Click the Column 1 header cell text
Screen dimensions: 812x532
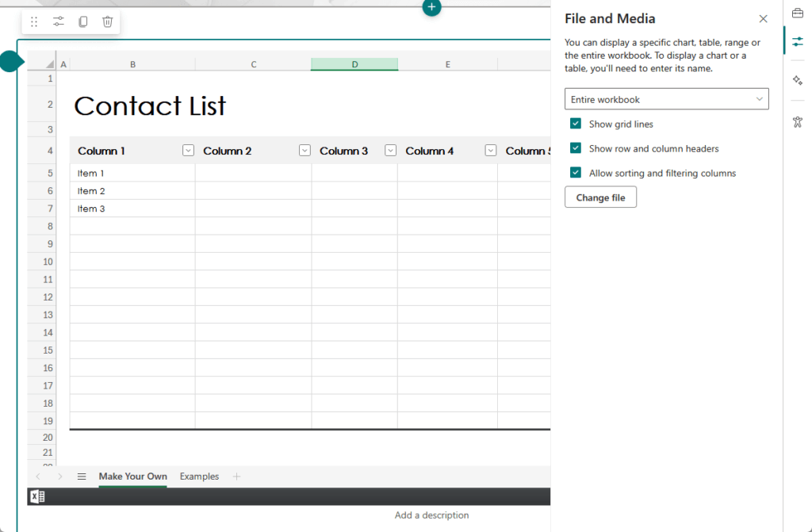point(101,151)
